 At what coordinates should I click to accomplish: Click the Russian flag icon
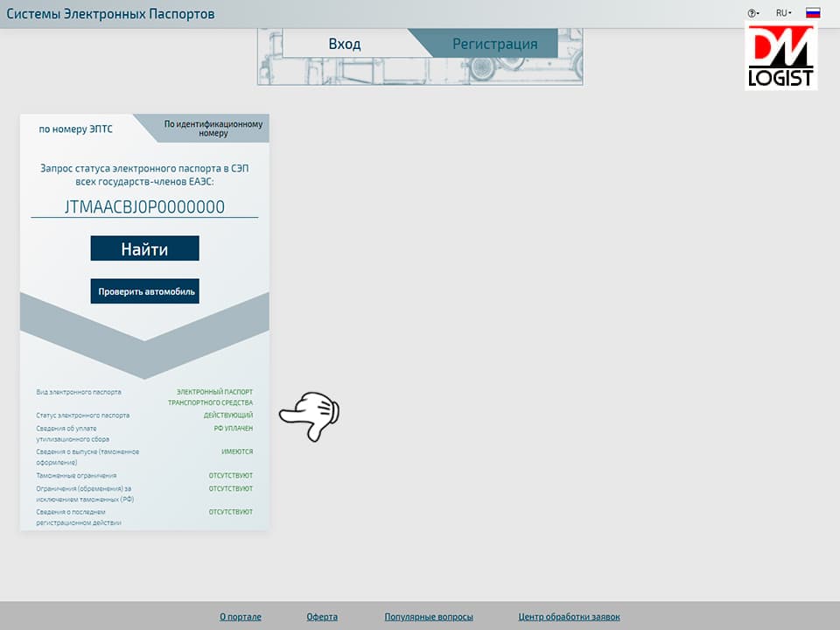[x=813, y=13]
